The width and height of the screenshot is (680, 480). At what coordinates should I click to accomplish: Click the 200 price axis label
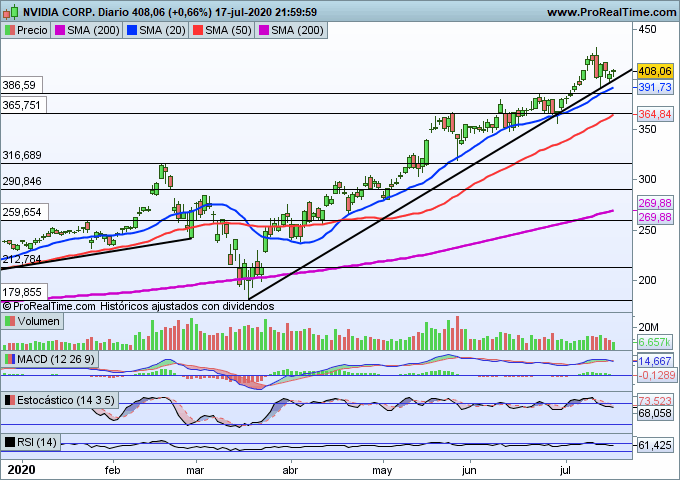[x=647, y=280]
